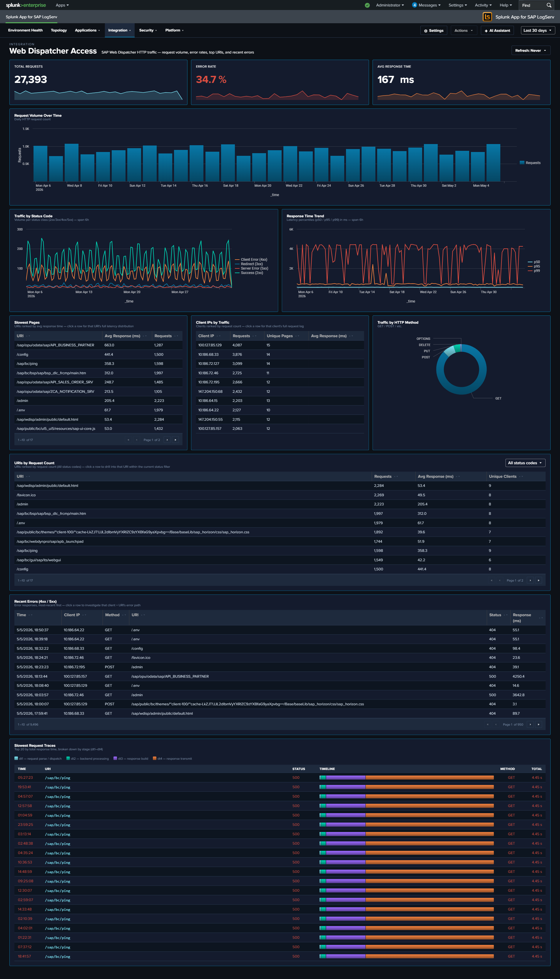Go to next page in URIs by Request Count
This screenshot has width=560, height=979.
pyautogui.click(x=530, y=580)
